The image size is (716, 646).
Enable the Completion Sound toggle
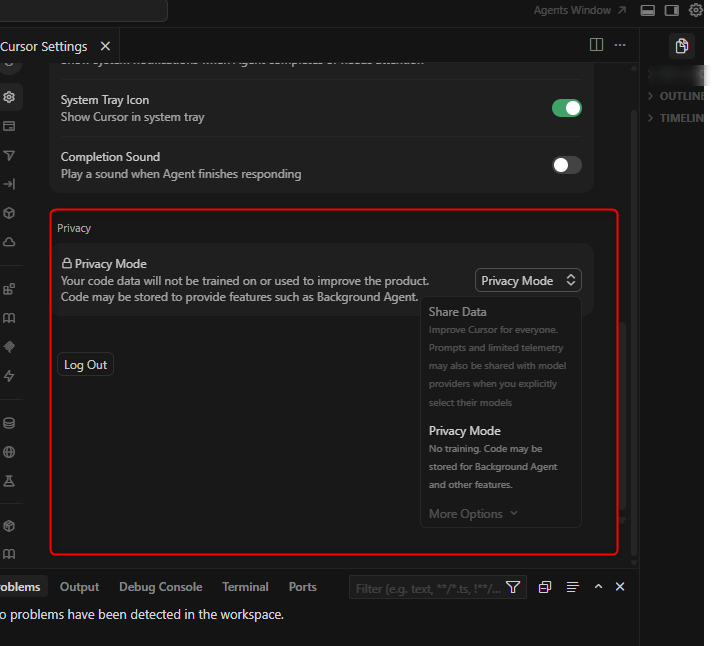(566, 165)
